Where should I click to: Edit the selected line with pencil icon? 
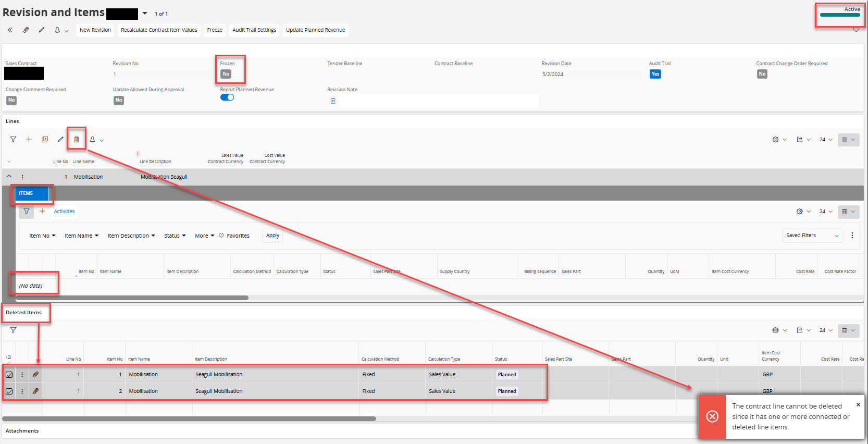pos(60,140)
